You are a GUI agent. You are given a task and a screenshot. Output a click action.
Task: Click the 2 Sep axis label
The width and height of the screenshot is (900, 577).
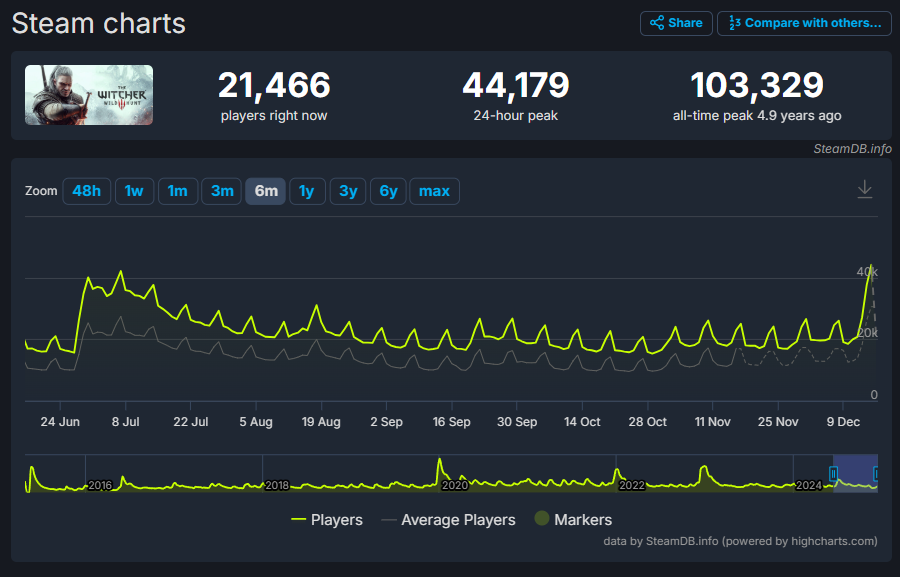[386, 422]
